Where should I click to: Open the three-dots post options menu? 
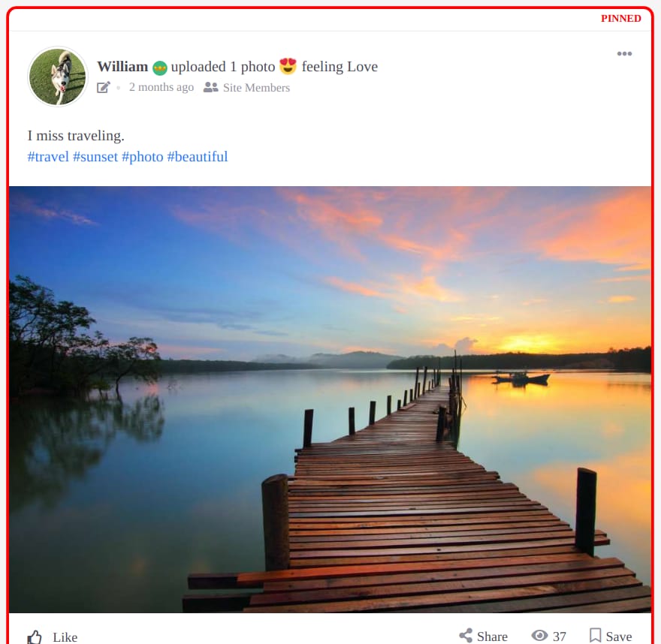click(x=624, y=53)
